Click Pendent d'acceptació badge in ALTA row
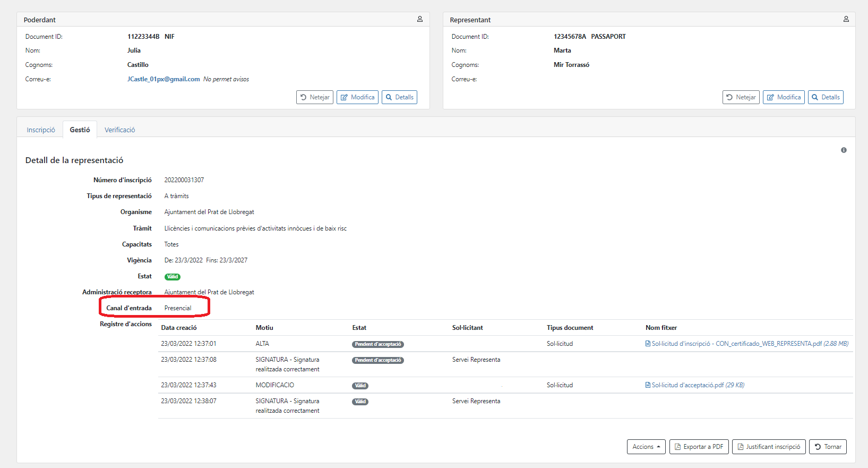Screen dimensions: 868x468 click(x=378, y=344)
